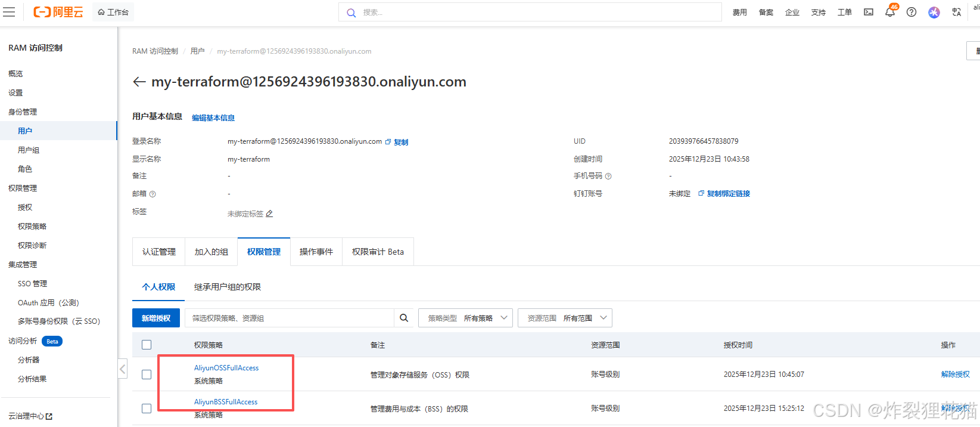Collapse the left sidebar with arrow handle
Image resolution: width=980 pixels, height=427 pixels.
[x=122, y=369]
